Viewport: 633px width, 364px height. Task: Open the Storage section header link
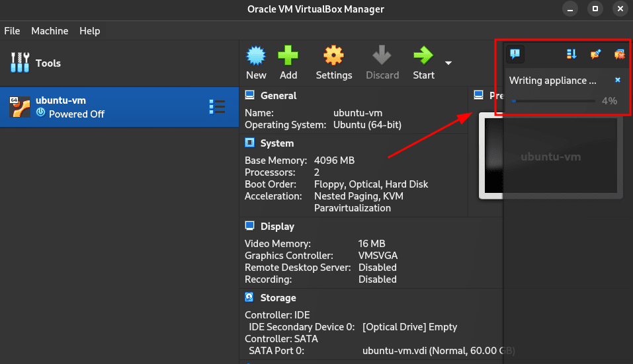(278, 298)
